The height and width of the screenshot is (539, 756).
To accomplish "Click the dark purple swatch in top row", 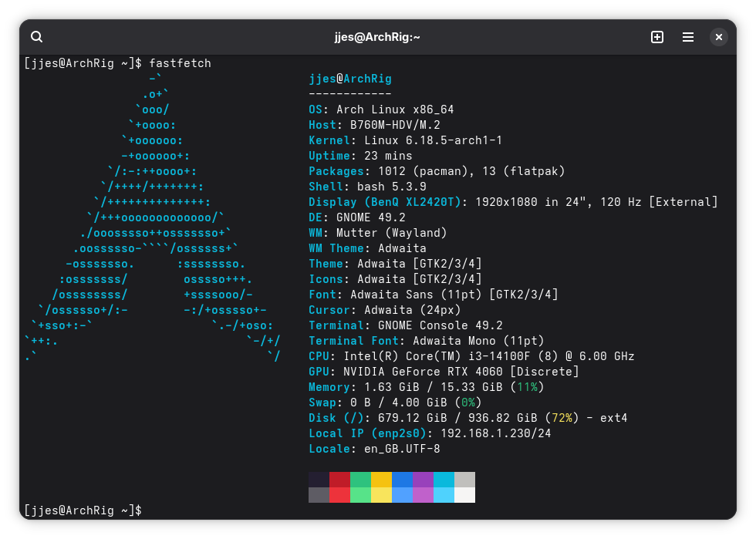I will (x=423, y=480).
